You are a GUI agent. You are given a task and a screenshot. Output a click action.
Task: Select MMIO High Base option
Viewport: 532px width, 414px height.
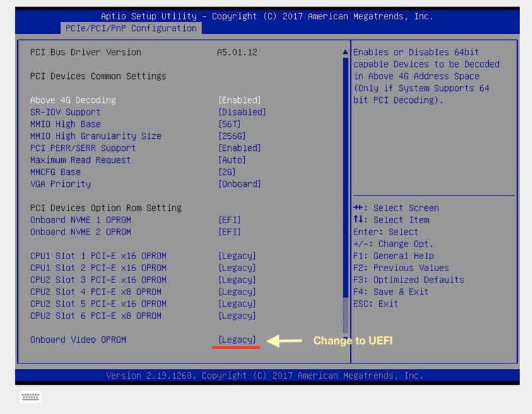click(65, 124)
